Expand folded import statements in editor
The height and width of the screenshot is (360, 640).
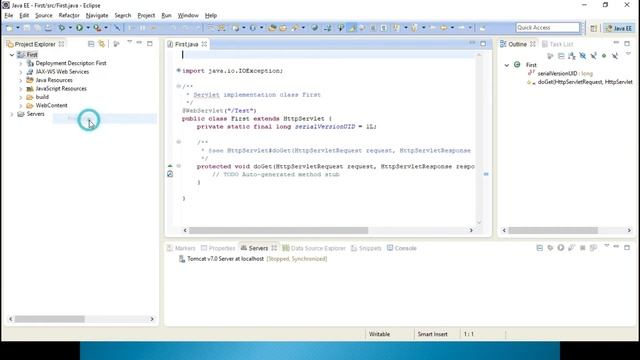178,71
